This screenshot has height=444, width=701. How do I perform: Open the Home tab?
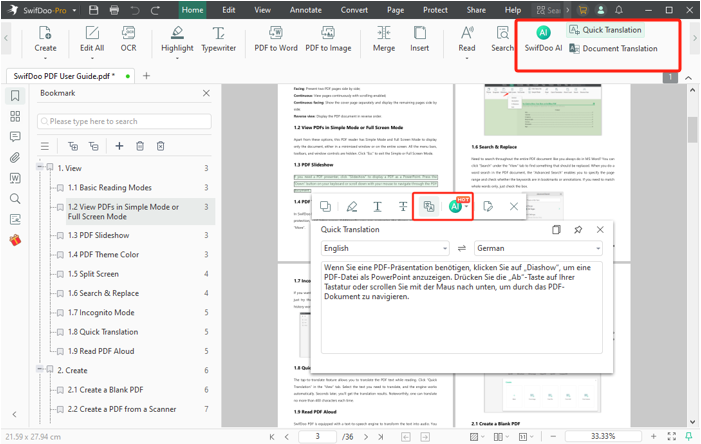(192, 10)
